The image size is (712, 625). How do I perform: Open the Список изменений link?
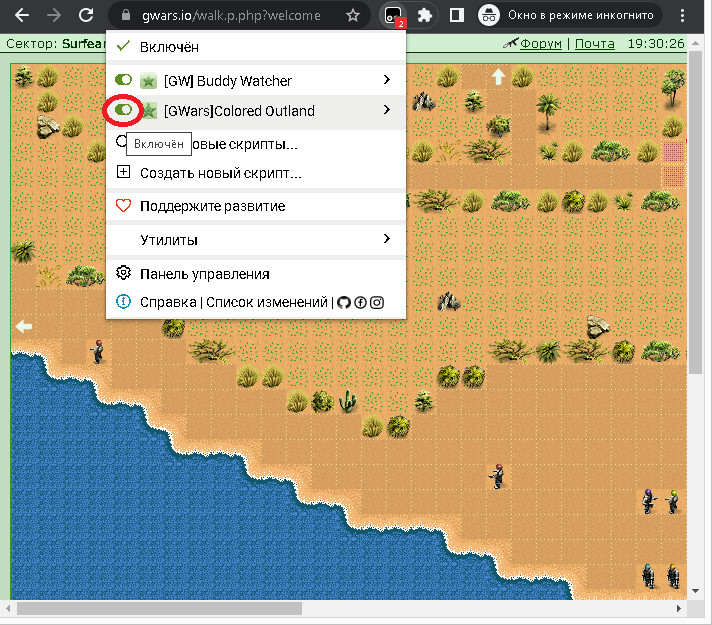click(x=267, y=302)
